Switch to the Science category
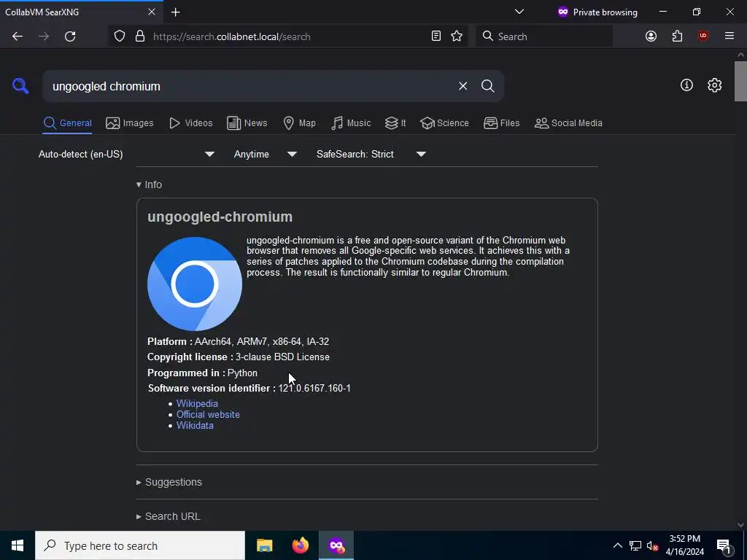The image size is (747, 560). point(444,122)
